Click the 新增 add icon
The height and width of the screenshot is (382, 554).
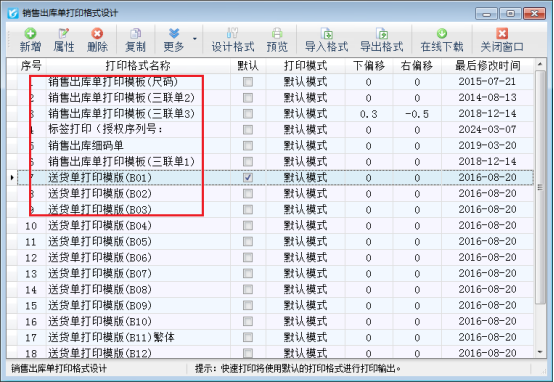point(30,40)
